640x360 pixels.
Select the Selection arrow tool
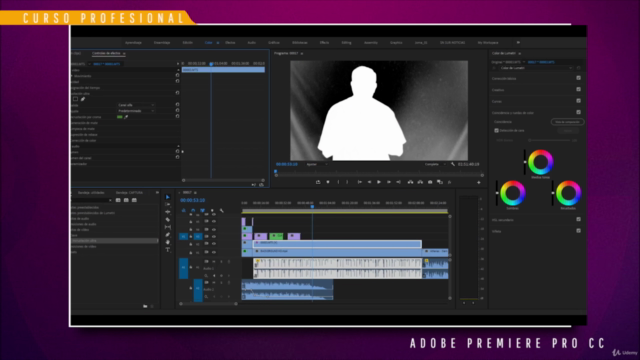coord(167,197)
